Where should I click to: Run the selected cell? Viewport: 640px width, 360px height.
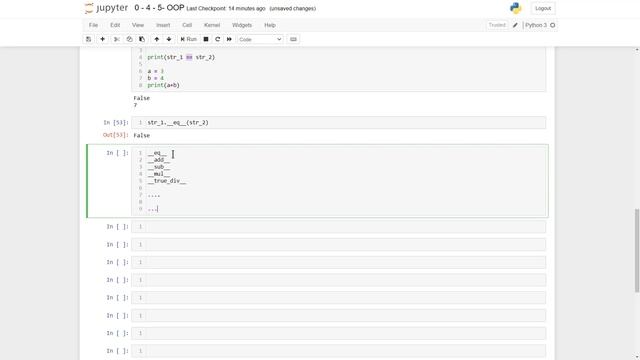pyautogui.click(x=189, y=39)
